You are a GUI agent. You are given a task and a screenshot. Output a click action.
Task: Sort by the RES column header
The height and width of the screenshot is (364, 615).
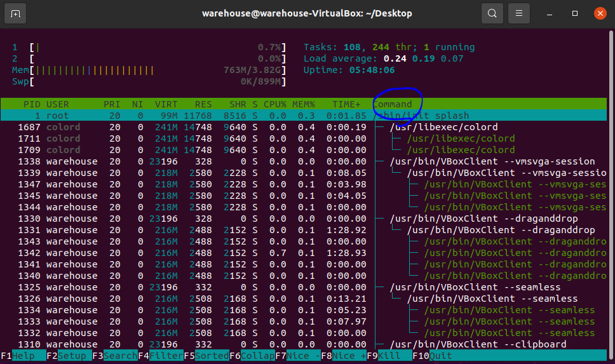point(203,104)
